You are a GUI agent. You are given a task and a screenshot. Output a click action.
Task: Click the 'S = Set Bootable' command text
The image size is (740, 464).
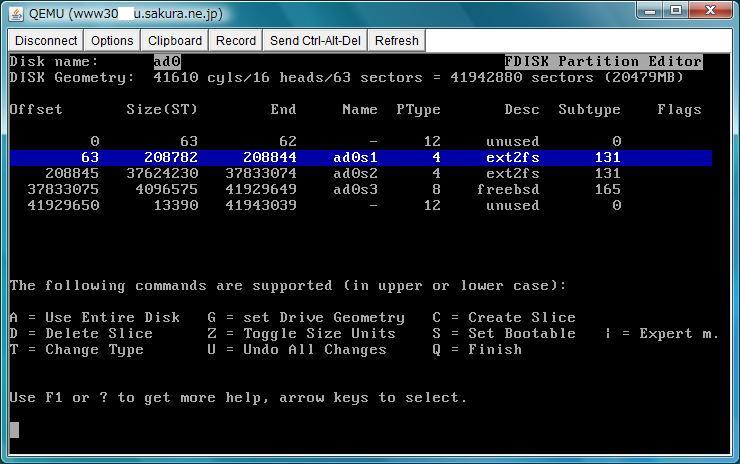coord(504,334)
